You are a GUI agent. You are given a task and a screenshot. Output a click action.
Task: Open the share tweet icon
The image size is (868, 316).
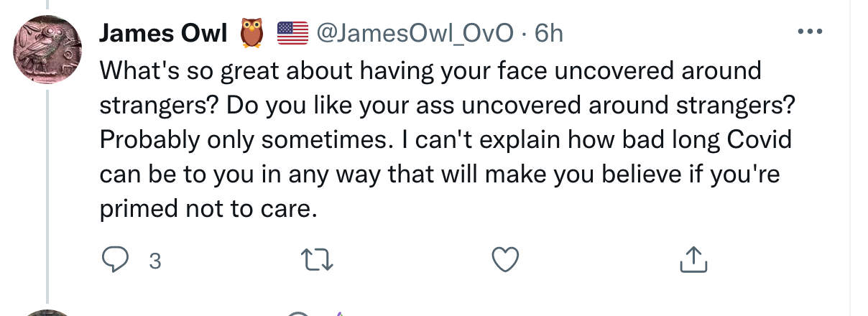click(693, 260)
